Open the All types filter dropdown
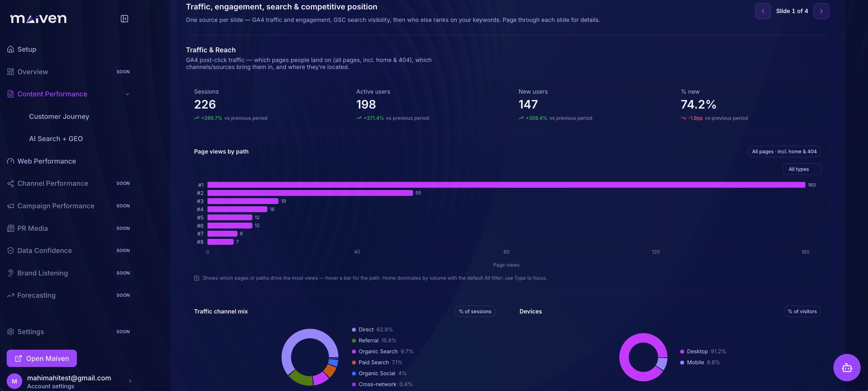The height and width of the screenshot is (391, 868). click(802, 169)
